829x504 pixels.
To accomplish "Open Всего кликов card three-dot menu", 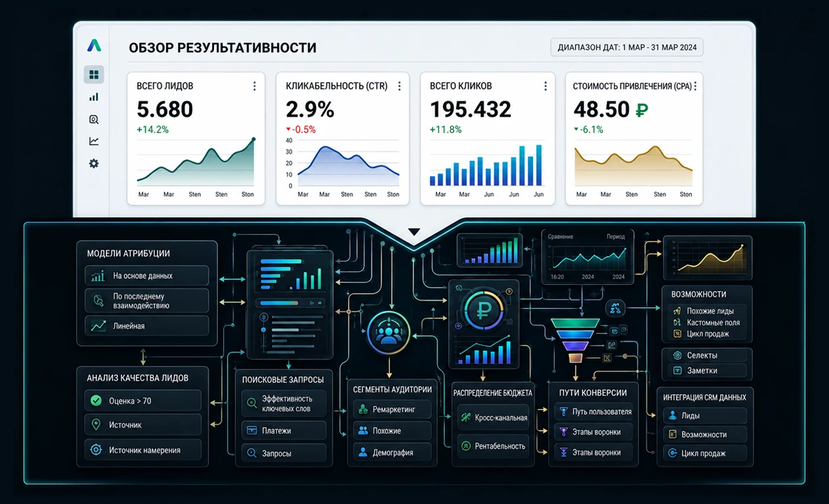I will 545,86.
